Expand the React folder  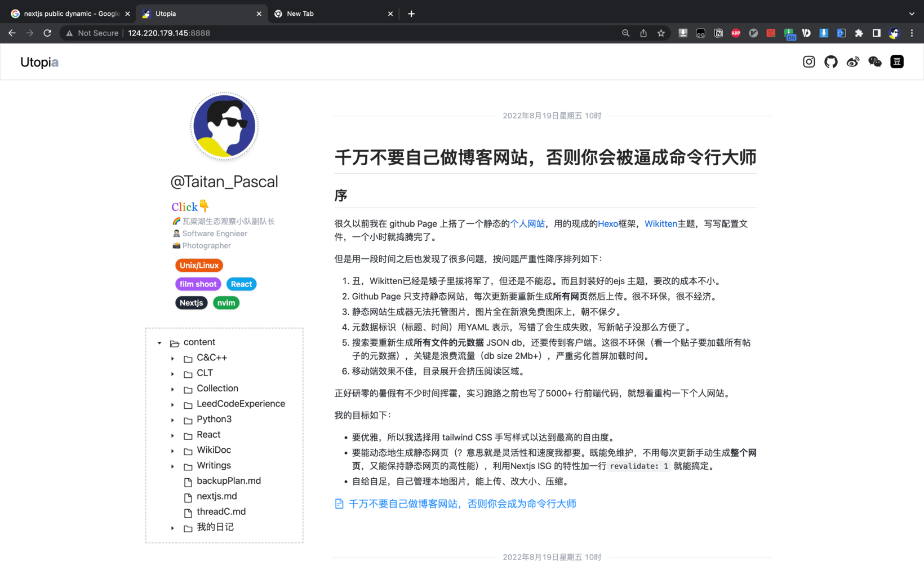pyautogui.click(x=172, y=435)
